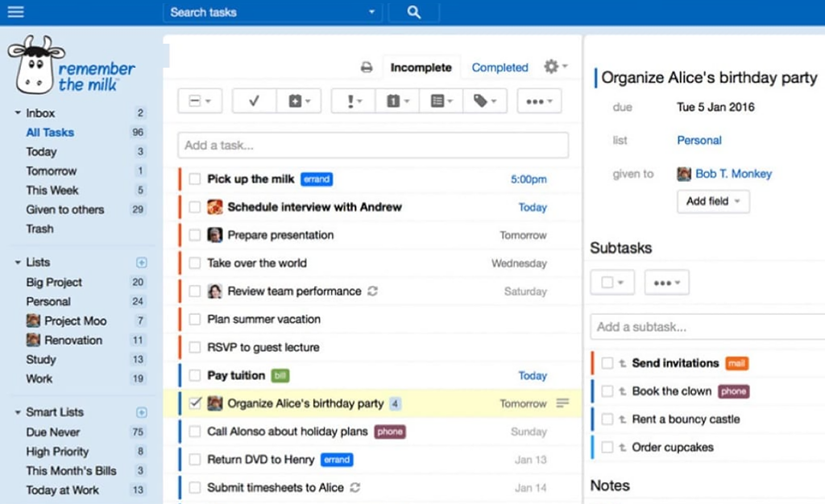Uncheck Organize Alice's birthday party task
Image resolution: width=825 pixels, height=504 pixels.
pyautogui.click(x=195, y=403)
